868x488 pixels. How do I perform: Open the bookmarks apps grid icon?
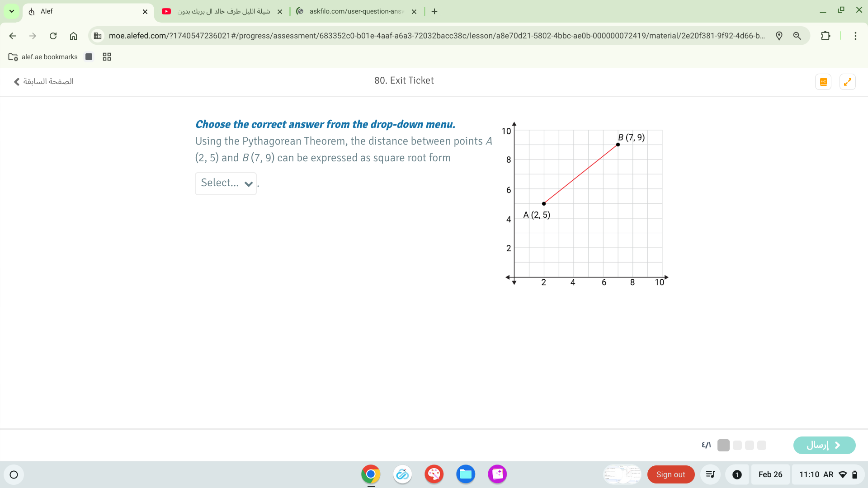coord(107,57)
